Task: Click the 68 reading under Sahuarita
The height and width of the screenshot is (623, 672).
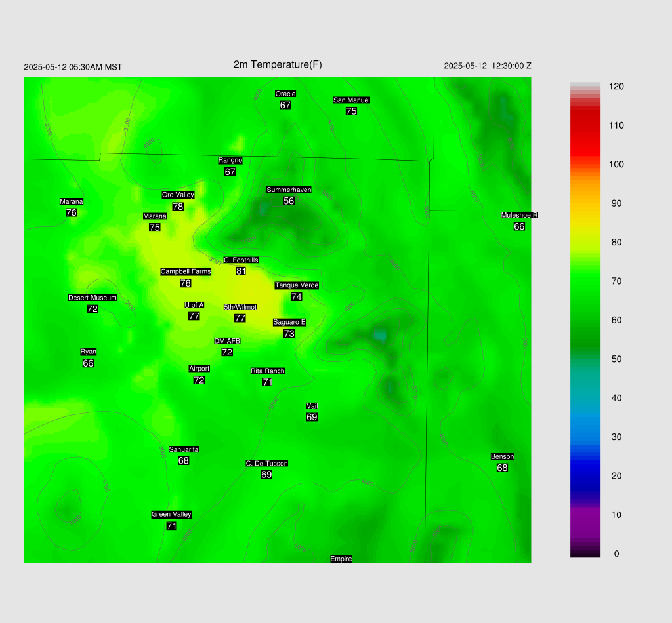Action: [184, 461]
